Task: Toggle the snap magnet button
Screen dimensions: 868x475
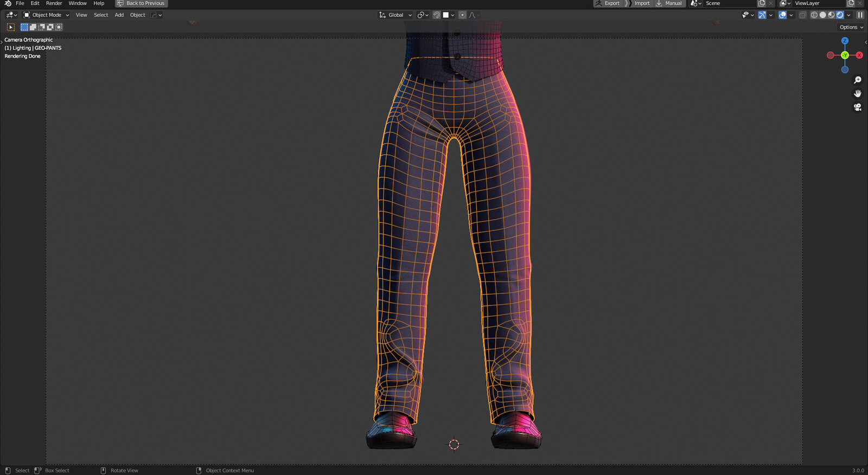Action: tap(437, 15)
